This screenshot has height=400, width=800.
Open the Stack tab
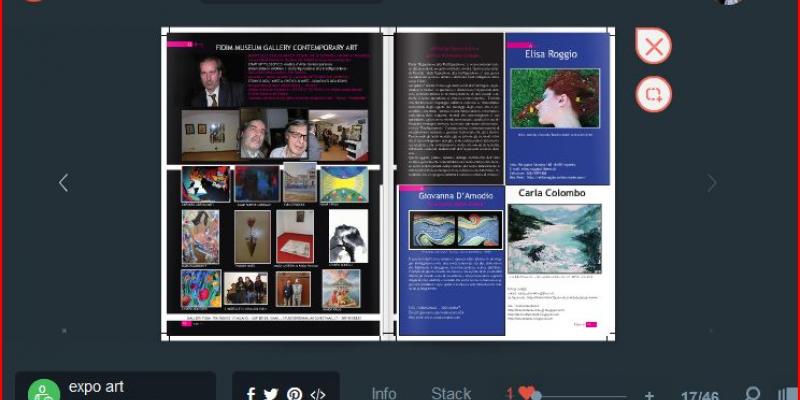coord(451,393)
